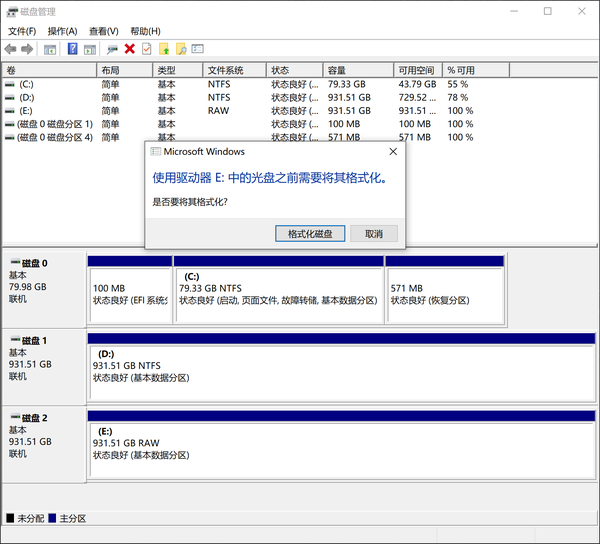600x544 pixels.
Task: Click the 55 % available cell
Action: [x=458, y=84]
